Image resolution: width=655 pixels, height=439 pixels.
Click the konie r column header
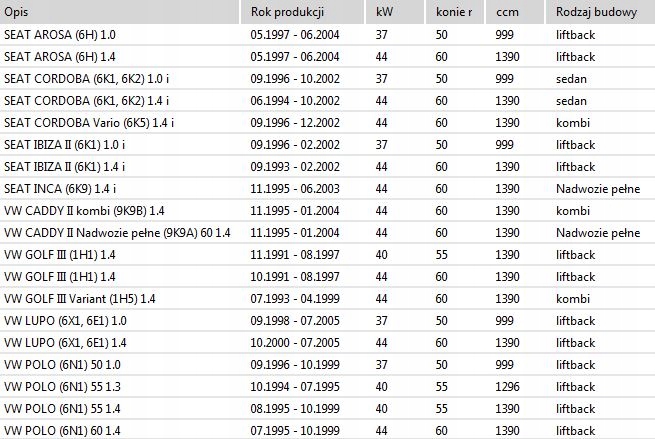pos(455,12)
